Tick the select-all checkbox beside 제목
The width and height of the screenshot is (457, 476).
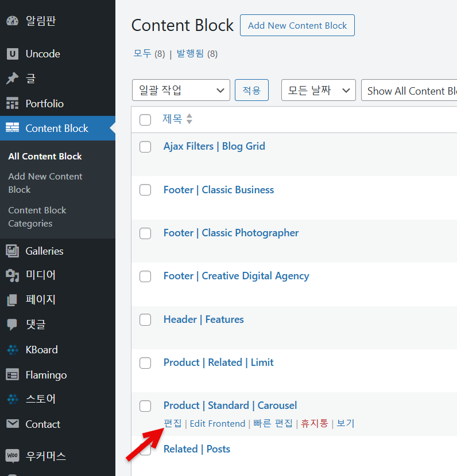[145, 120]
